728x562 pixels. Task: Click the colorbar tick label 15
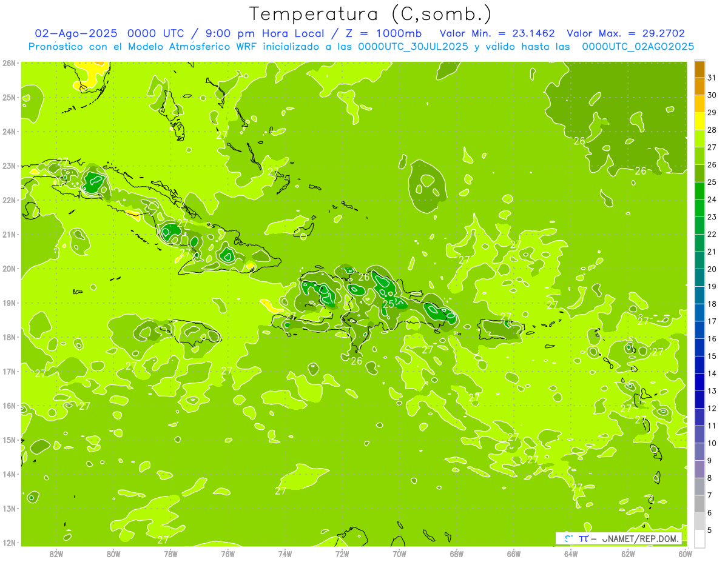pyautogui.click(x=712, y=356)
